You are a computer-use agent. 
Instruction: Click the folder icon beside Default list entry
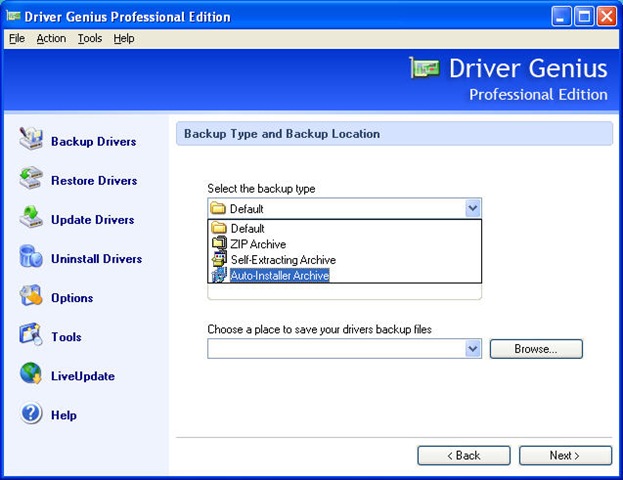219,228
